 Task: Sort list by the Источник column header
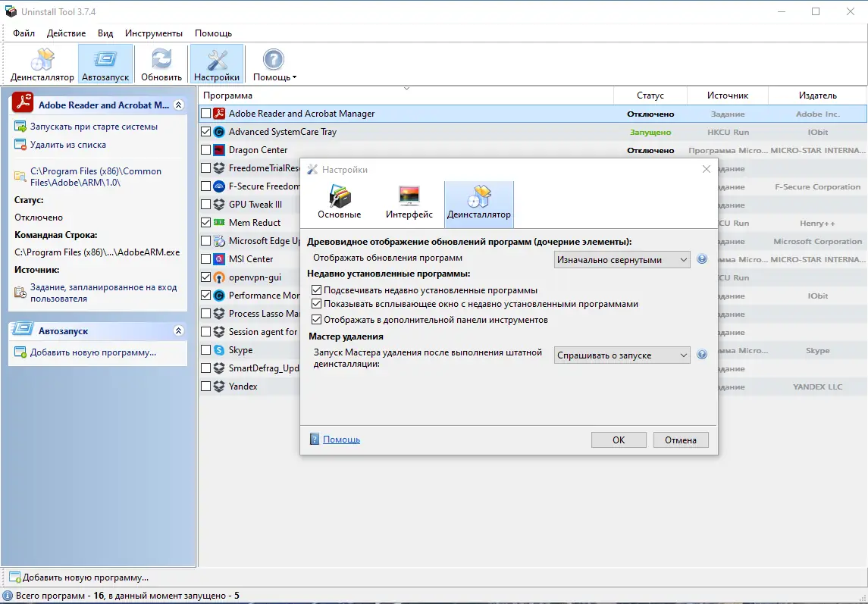728,95
